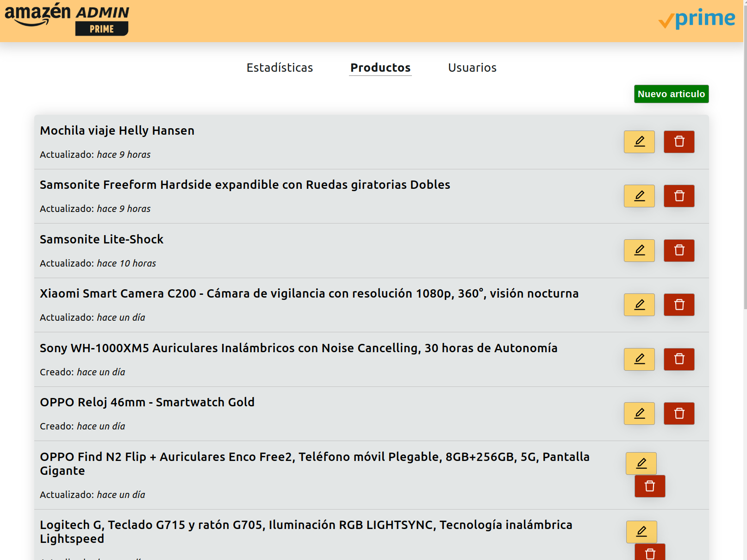Click the prime logo in header
Image resolution: width=747 pixels, height=560 pixels.
click(697, 19)
